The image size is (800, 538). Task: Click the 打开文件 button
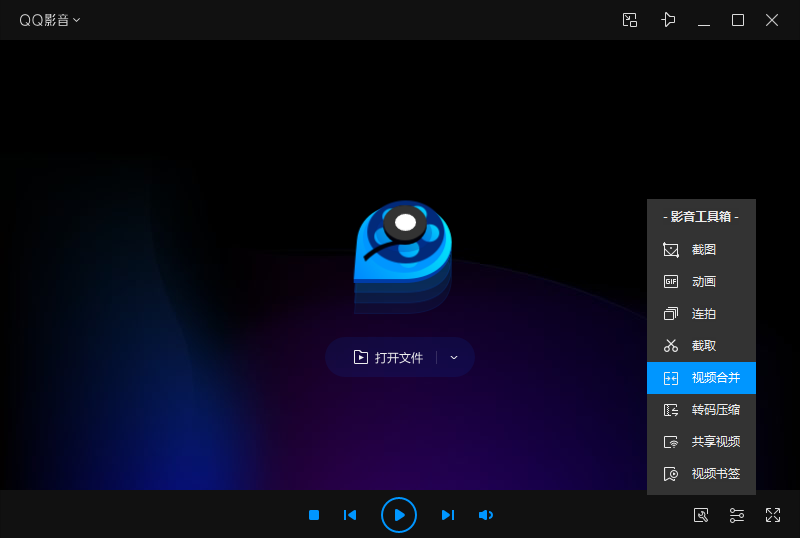[388, 357]
